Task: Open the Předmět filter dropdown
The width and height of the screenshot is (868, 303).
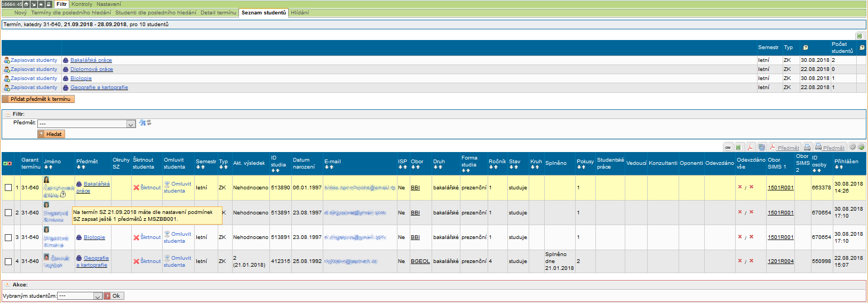Action: point(131,124)
